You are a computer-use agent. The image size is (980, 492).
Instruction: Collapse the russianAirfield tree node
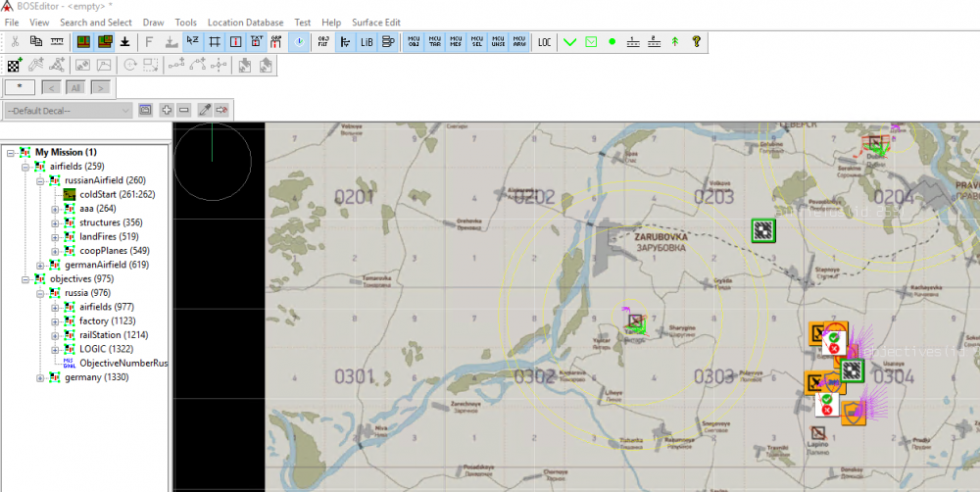(x=40, y=180)
